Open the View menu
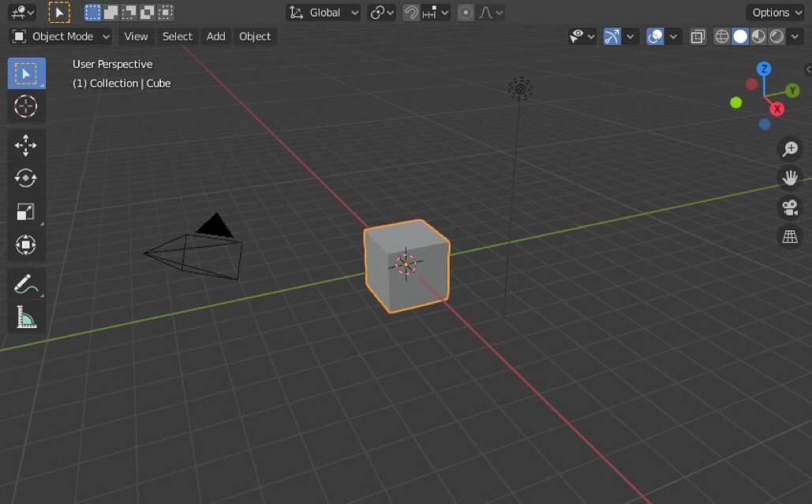812x504 pixels. point(135,36)
